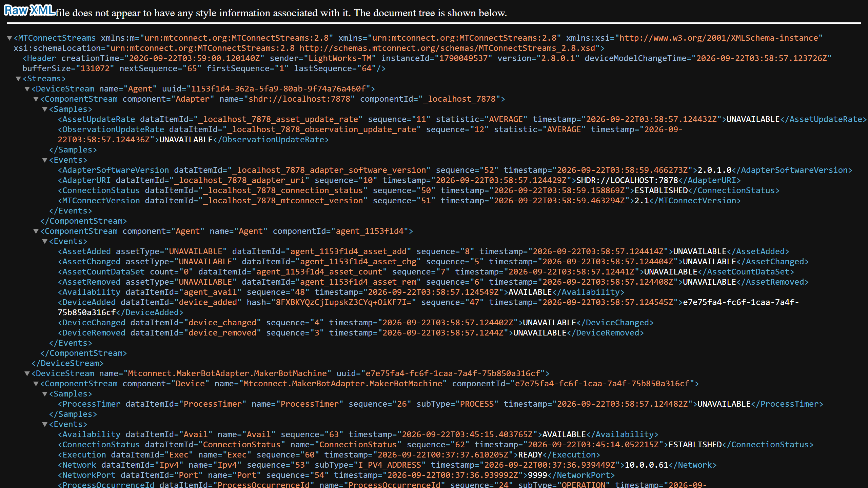Click the ProcessOccurrenceId opening tag
Viewport: 868px width, 488px height.
(x=106, y=485)
